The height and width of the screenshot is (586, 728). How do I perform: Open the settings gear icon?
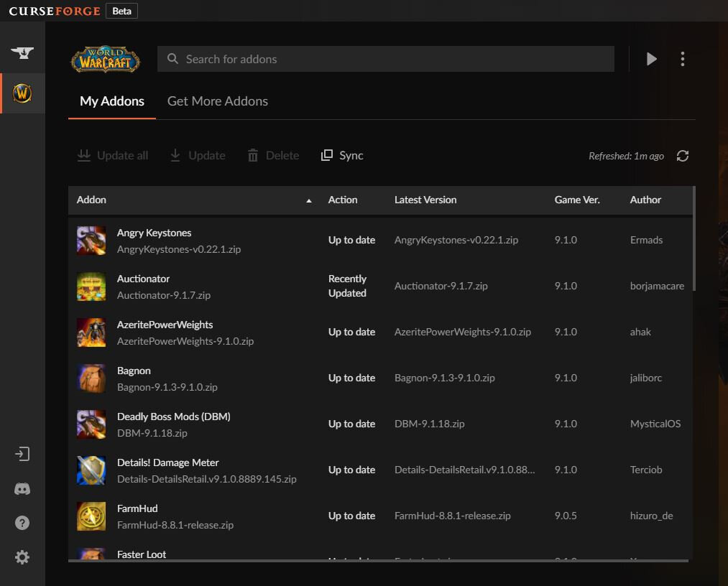22,557
